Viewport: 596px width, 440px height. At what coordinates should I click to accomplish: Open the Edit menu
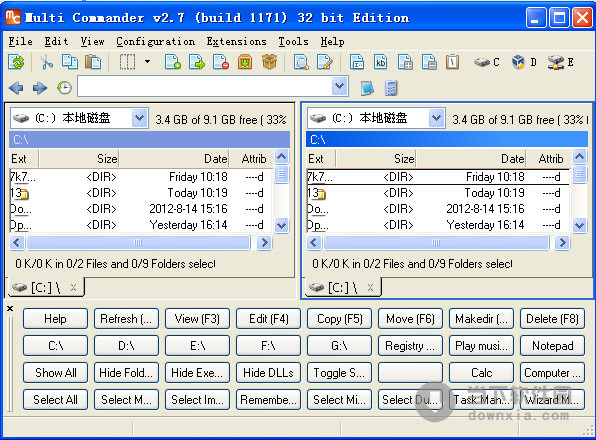[56, 41]
